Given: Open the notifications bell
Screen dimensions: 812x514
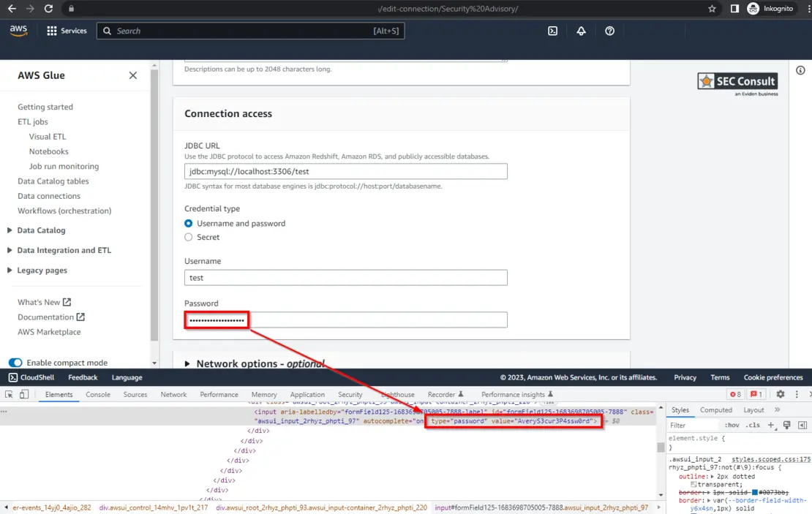Looking at the screenshot, I should click(x=581, y=31).
